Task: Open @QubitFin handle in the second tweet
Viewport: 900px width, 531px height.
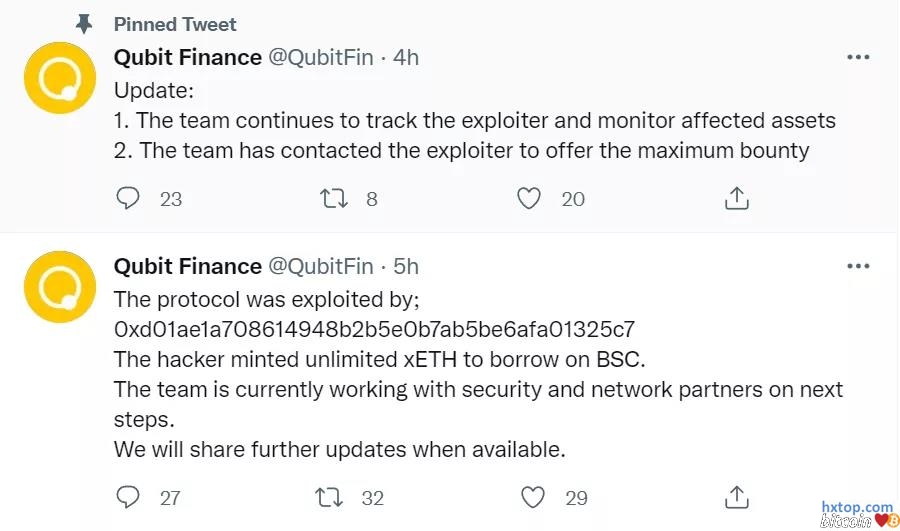Action: click(x=320, y=266)
